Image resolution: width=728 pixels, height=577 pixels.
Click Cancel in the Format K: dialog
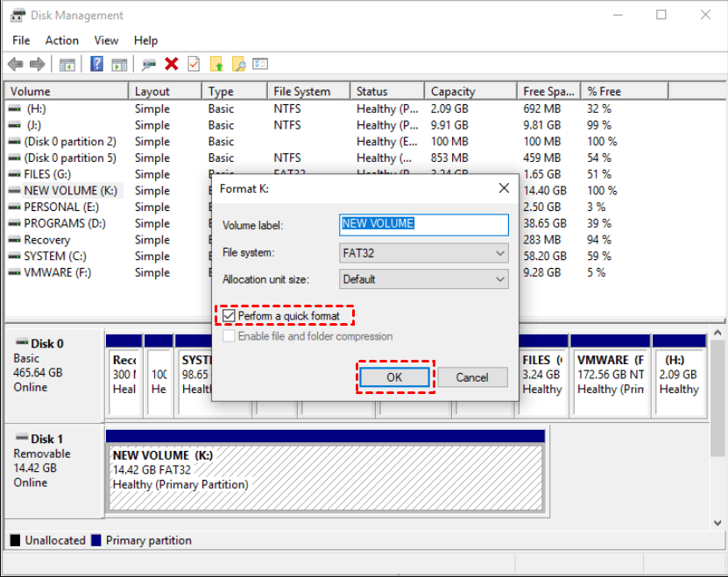click(x=472, y=376)
